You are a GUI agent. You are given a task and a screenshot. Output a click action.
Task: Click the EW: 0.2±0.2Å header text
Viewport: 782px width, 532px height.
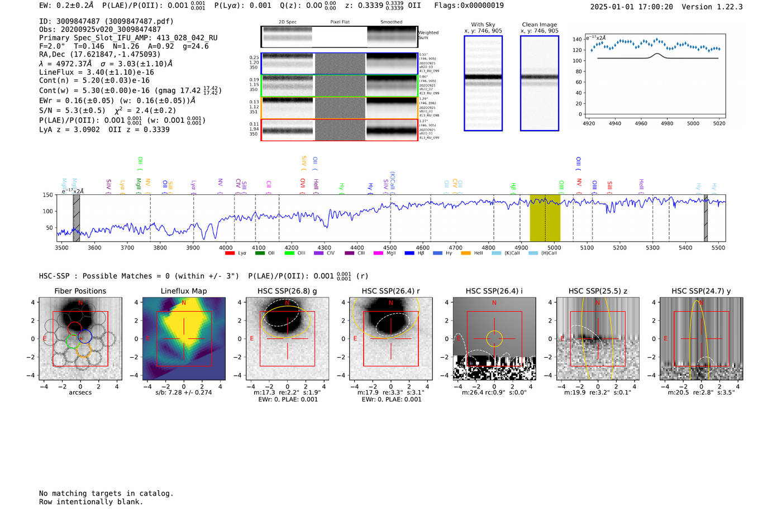pyautogui.click(x=66, y=6)
